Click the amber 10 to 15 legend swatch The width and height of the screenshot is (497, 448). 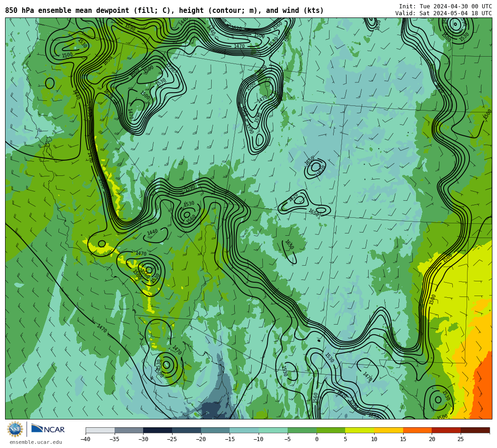click(x=388, y=430)
